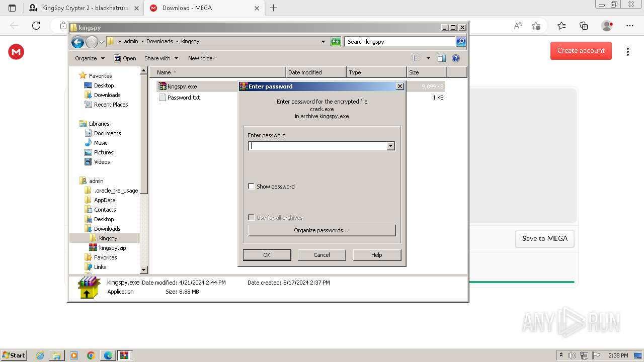This screenshot has height=362, width=644.
Task: Check the Show password checkbox
Action: [251, 187]
